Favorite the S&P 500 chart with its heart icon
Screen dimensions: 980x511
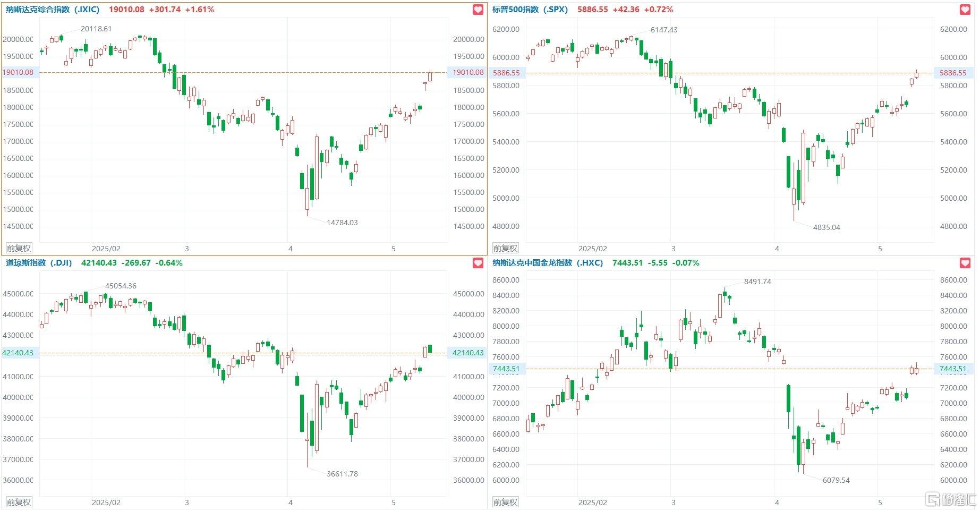pos(965,10)
